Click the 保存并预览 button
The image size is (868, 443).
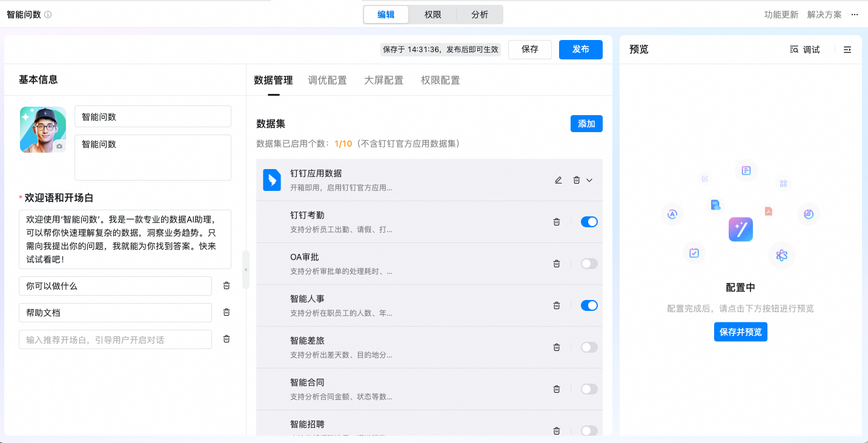[741, 332]
